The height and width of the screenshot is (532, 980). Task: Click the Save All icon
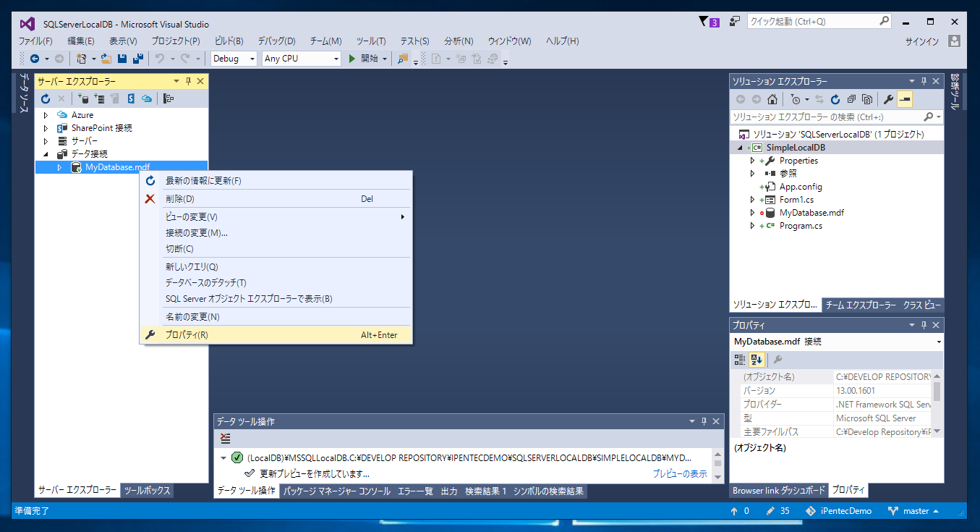pos(138,59)
